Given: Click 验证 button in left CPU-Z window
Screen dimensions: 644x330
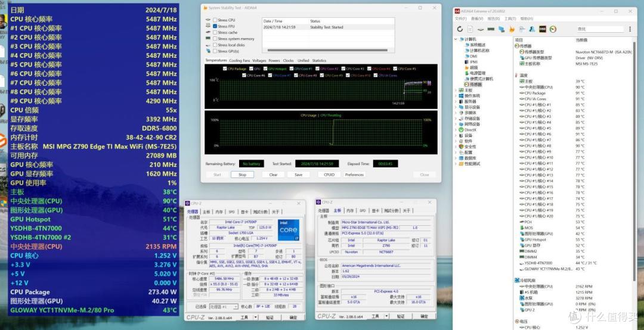Looking at the screenshot, I should coord(270,317).
